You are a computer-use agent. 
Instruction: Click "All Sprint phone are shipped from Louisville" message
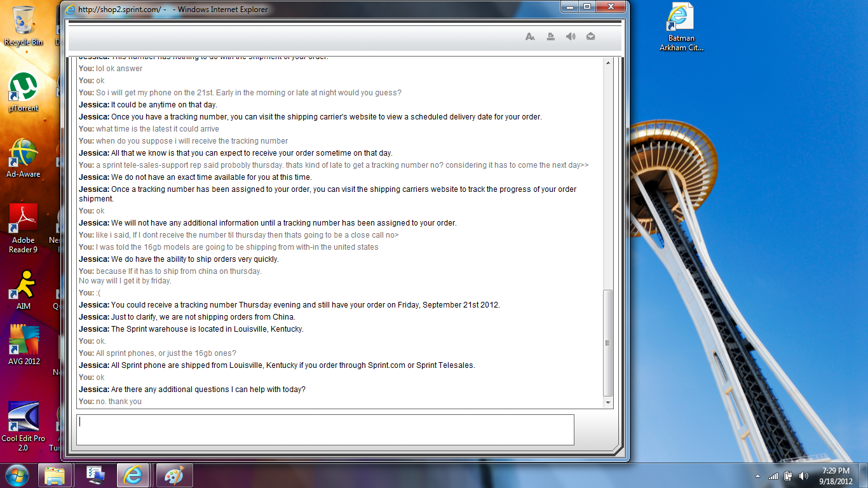[293, 365]
